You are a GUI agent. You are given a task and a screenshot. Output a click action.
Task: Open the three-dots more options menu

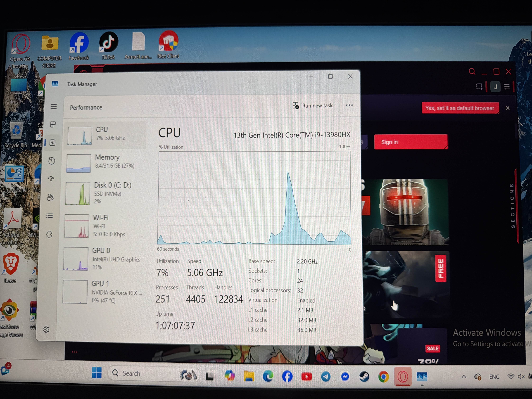point(349,105)
